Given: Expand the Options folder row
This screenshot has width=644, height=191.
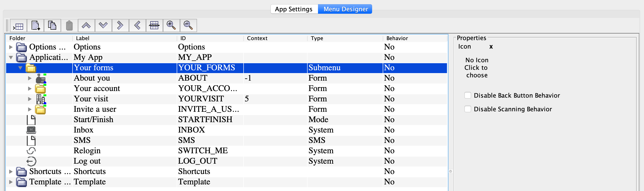Looking at the screenshot, I should click(11, 47).
